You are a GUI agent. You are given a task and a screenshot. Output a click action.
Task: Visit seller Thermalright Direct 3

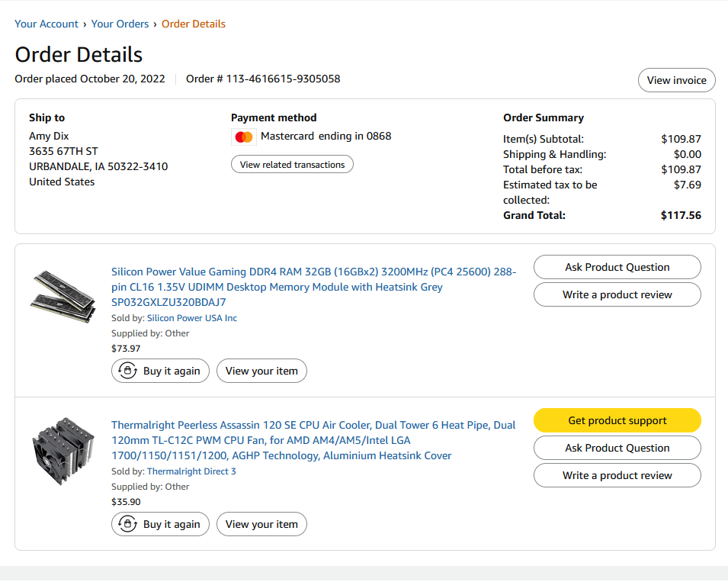pyautogui.click(x=191, y=471)
